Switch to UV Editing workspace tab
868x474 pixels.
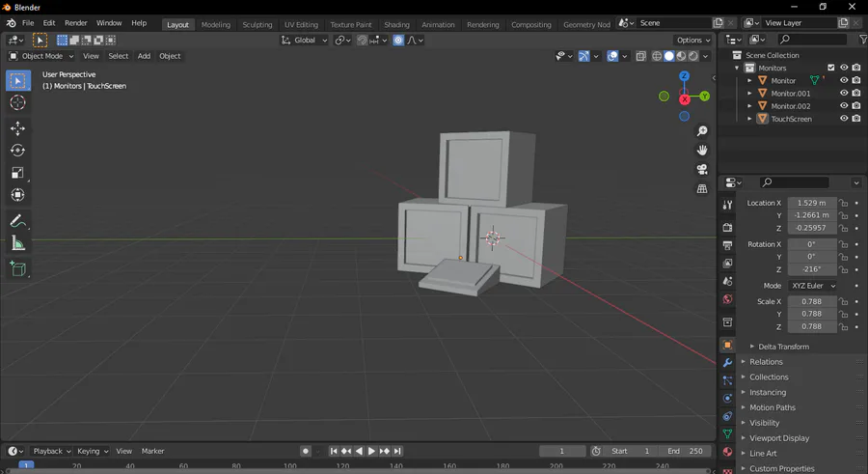[x=301, y=24]
